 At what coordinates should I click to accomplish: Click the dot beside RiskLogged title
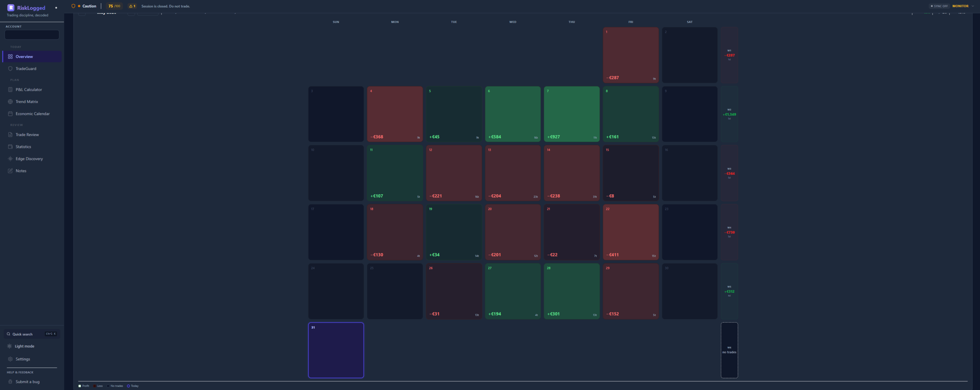click(x=56, y=8)
